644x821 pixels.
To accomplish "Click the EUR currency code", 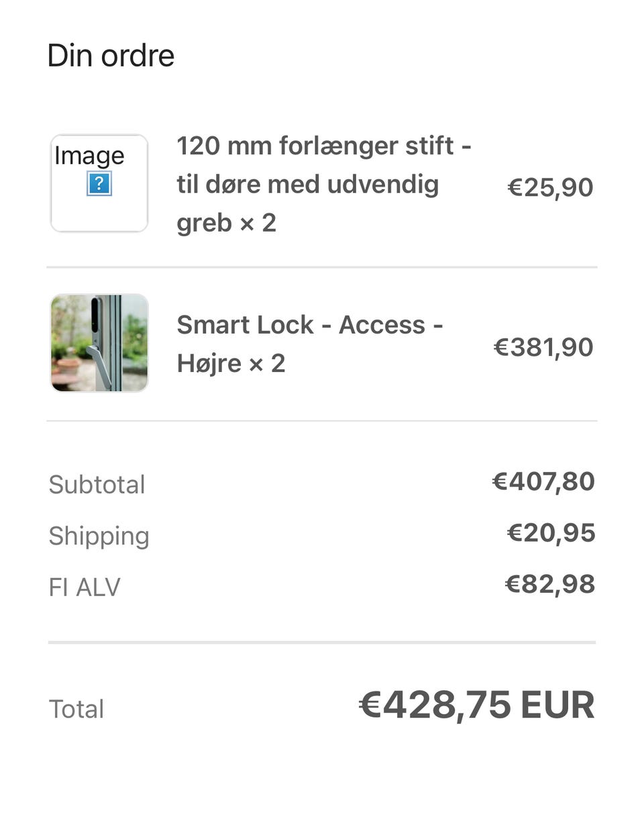I will click(557, 705).
